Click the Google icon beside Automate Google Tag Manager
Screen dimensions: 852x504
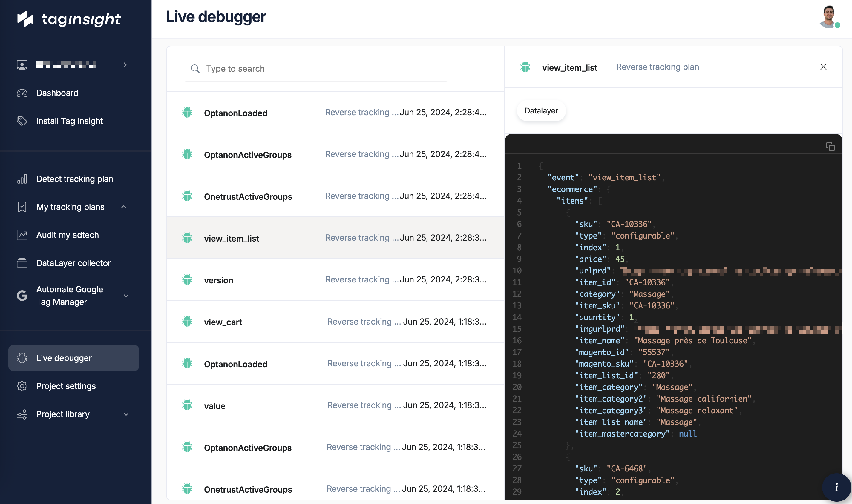pos(22,296)
